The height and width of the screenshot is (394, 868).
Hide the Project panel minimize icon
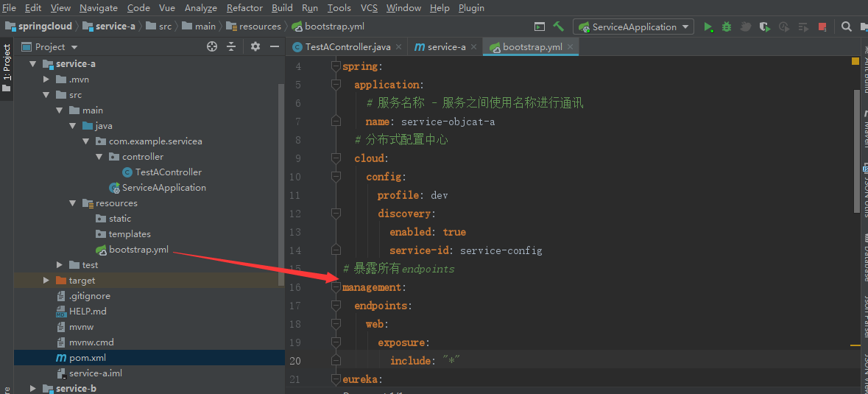point(274,47)
